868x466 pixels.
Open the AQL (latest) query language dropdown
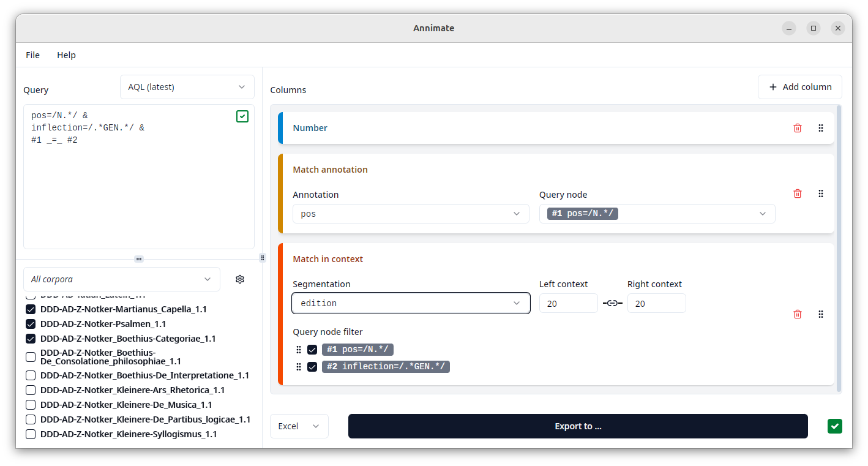[187, 87]
